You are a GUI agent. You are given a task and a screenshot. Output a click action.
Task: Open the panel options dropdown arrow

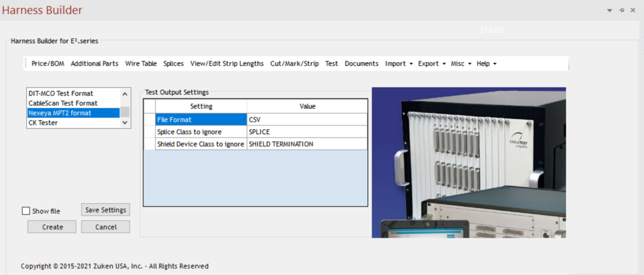tap(610, 10)
